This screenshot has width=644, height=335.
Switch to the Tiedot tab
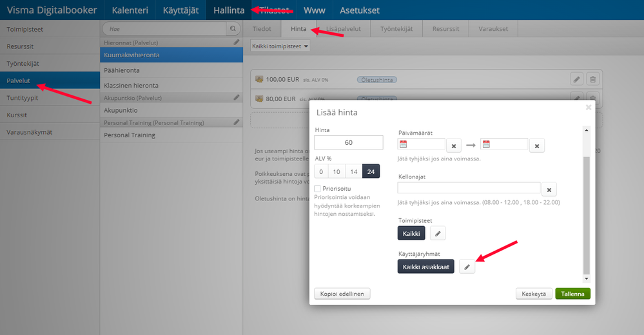point(262,29)
